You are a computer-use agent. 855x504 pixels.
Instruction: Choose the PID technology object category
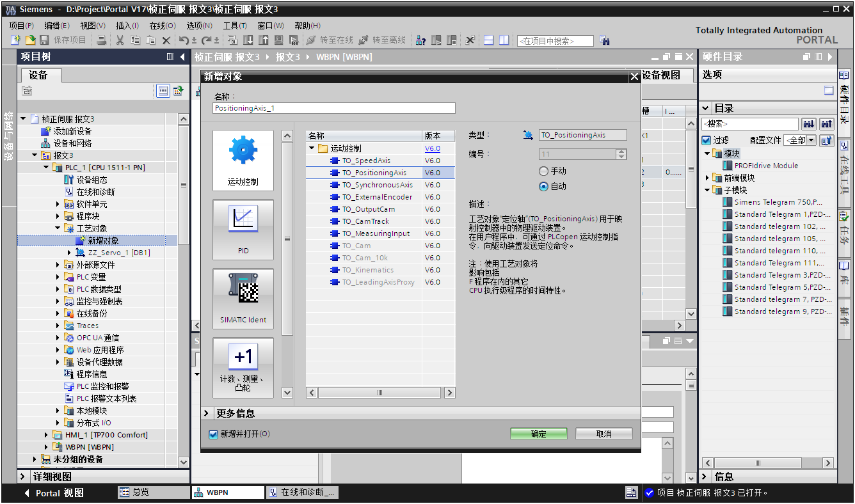(243, 230)
